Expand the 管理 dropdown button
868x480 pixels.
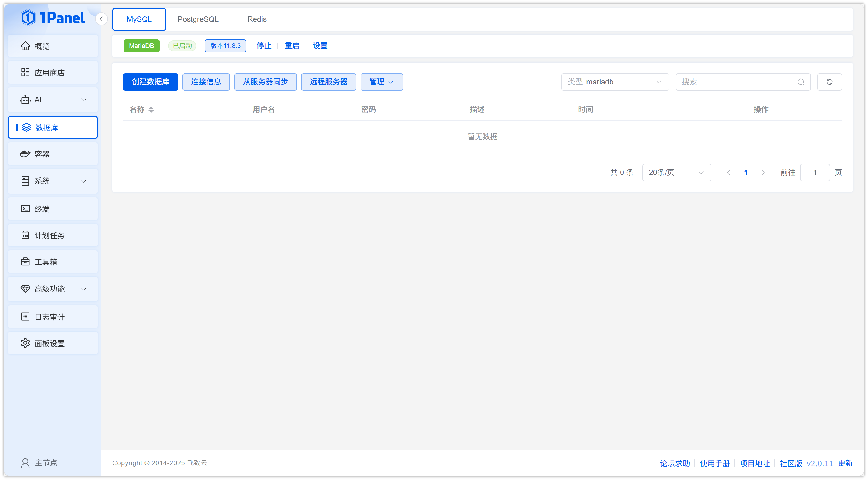(x=381, y=82)
